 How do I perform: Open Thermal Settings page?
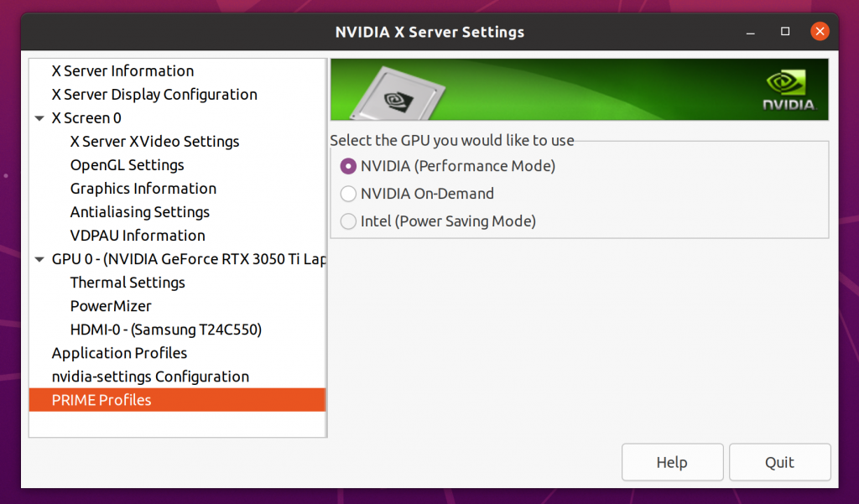point(128,283)
